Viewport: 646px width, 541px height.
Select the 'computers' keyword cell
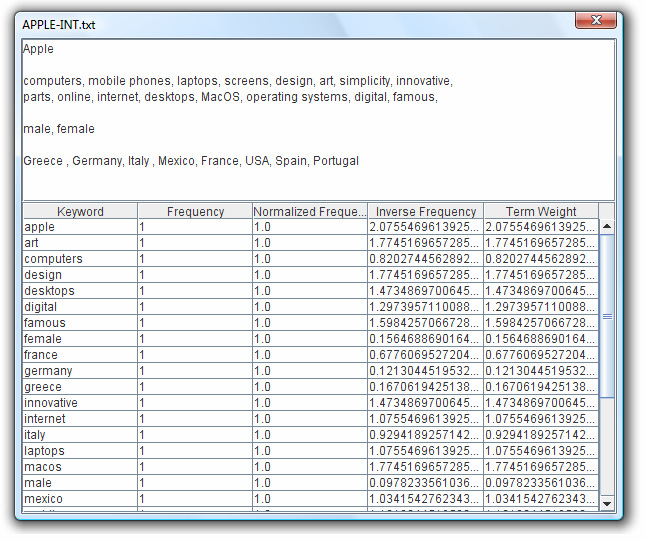coord(81,261)
